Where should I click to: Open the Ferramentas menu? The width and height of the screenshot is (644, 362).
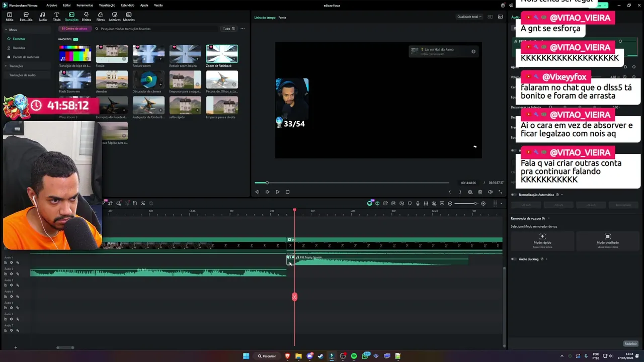coord(85,5)
